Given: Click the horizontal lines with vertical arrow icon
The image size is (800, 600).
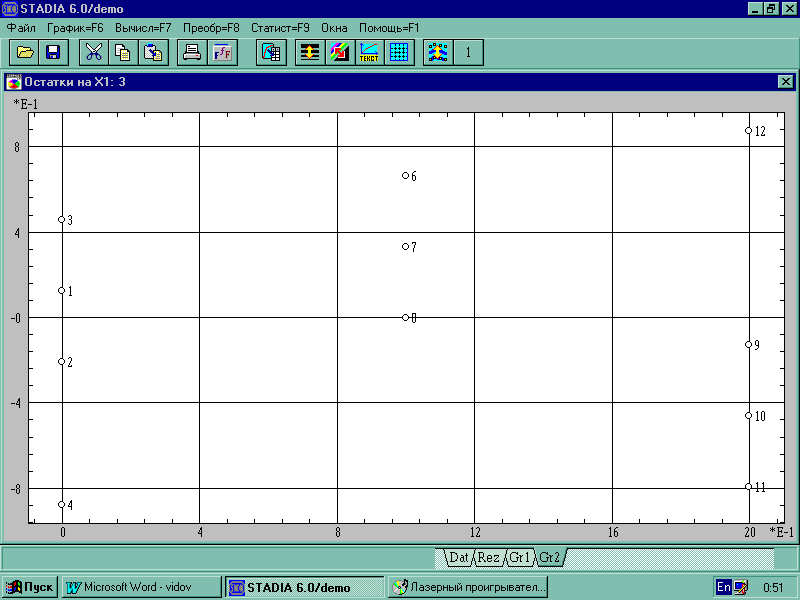Looking at the screenshot, I should [x=310, y=52].
